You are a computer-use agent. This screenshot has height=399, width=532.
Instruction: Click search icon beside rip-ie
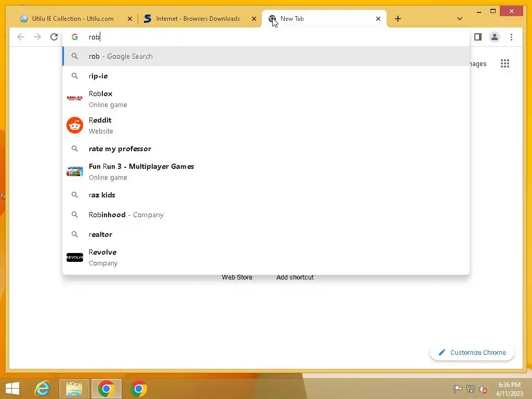tap(75, 76)
